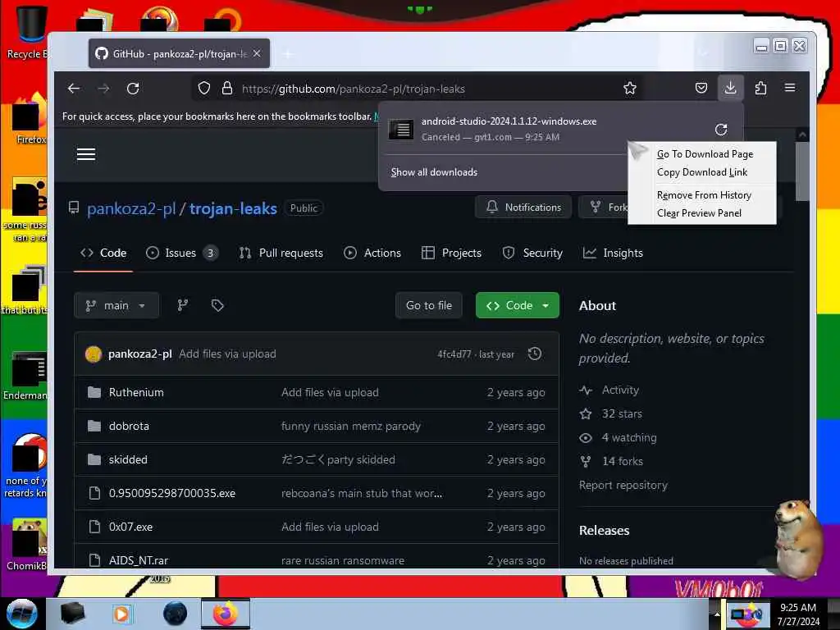Image resolution: width=840 pixels, height=630 pixels.
Task: Open Firefox from the taskbar
Action: (226, 614)
